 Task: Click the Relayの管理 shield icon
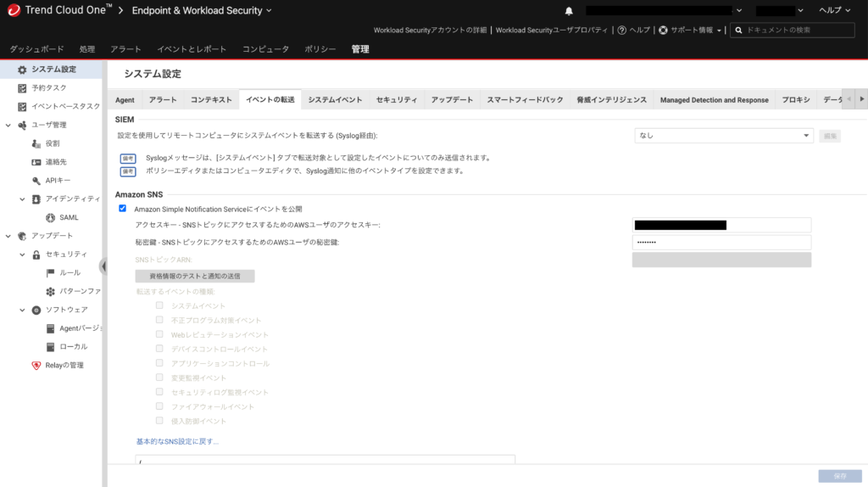(x=36, y=365)
